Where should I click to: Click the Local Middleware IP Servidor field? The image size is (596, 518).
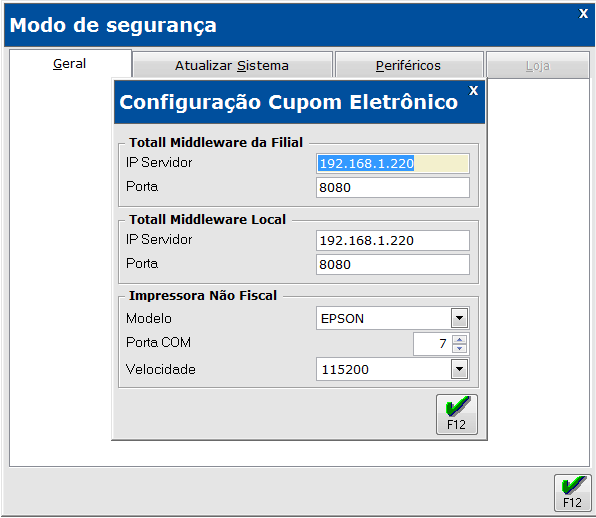393,241
